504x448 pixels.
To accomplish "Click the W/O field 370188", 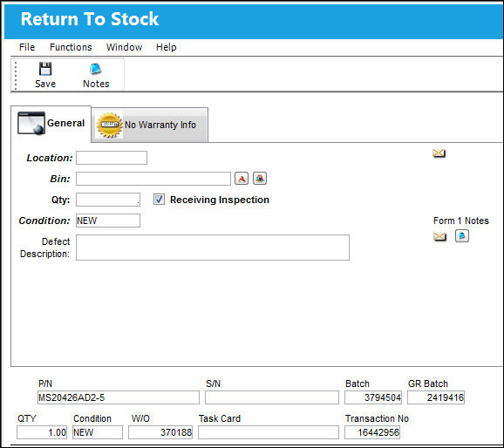I will pyautogui.click(x=160, y=432).
